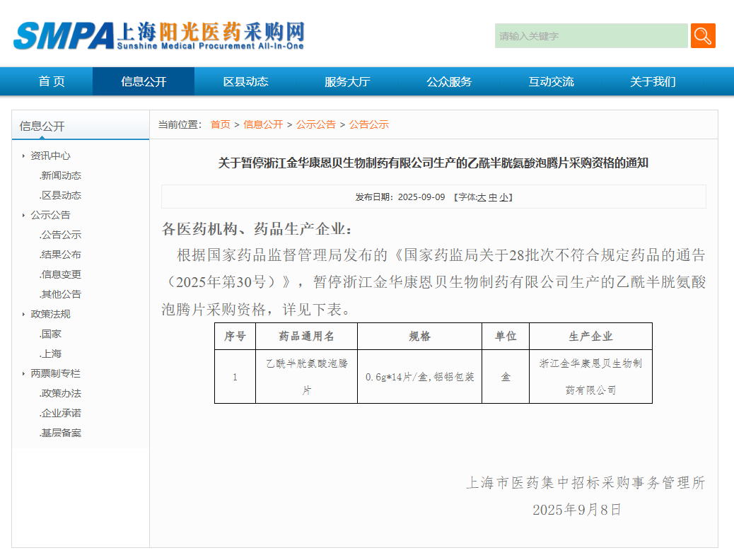This screenshot has height=560, width=734.
Task: Open the SMPA site logo
Action: point(159,35)
